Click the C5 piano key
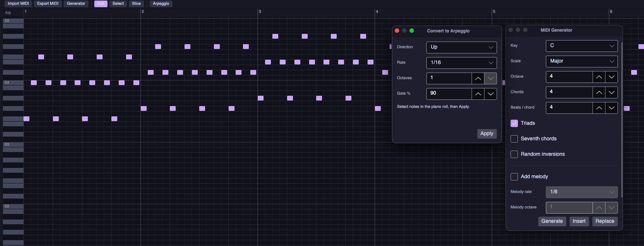This screenshot has height=246, width=644. point(13,21)
